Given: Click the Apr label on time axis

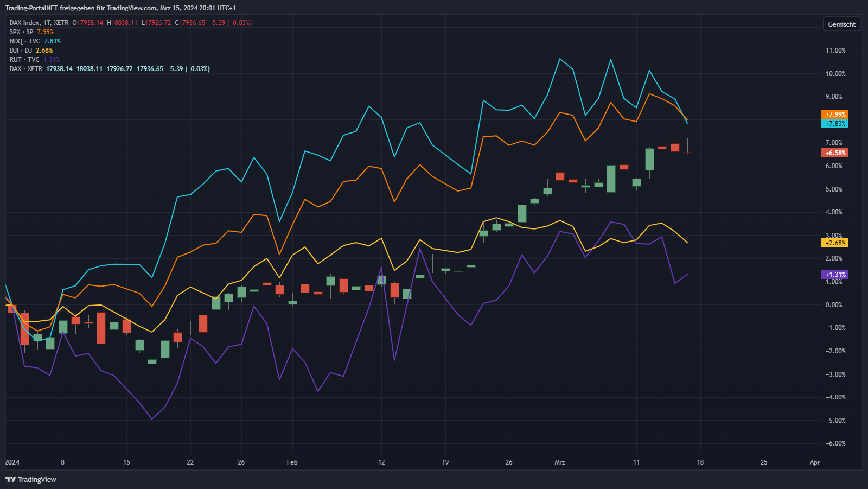Looking at the screenshot, I should coord(814,462).
